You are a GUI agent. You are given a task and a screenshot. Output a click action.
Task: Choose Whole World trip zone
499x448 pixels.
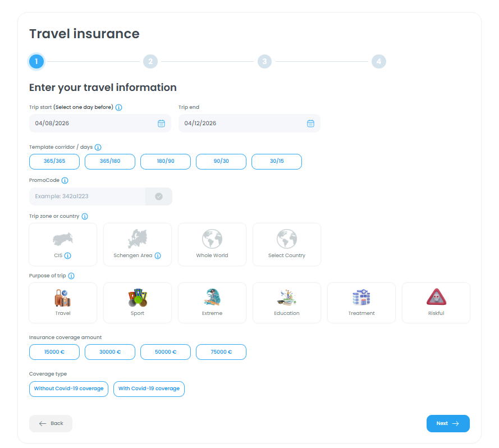[x=212, y=244]
